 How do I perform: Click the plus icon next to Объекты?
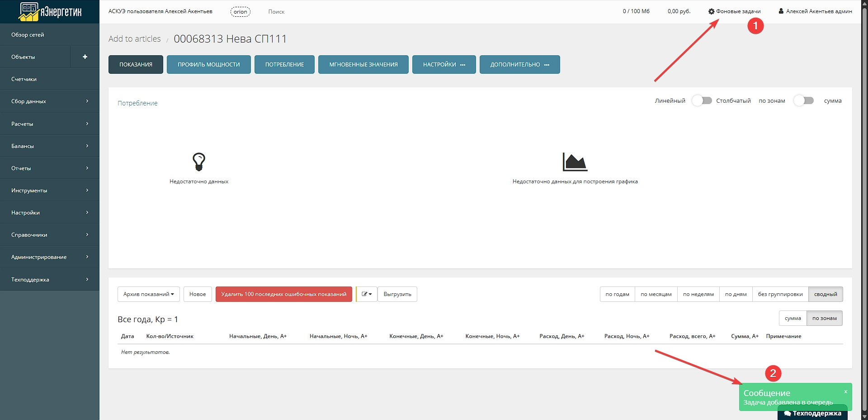coord(85,57)
